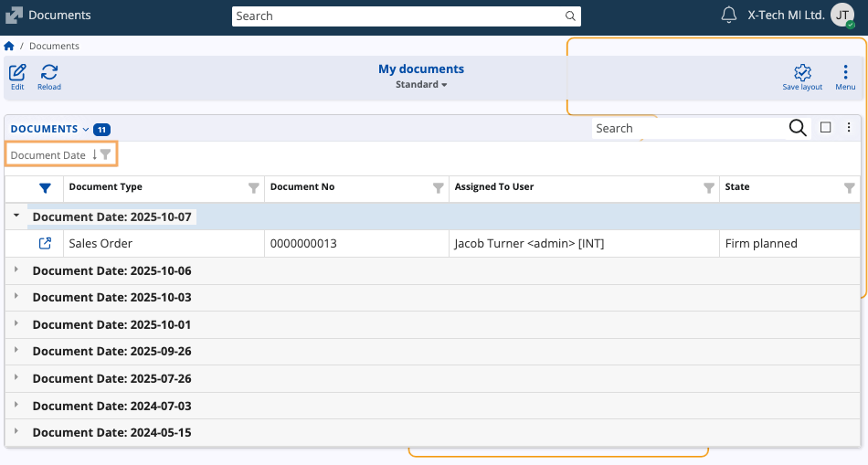Image resolution: width=868 pixels, height=465 pixels.
Task: Toggle the blue filter row icon
Action: click(x=45, y=188)
